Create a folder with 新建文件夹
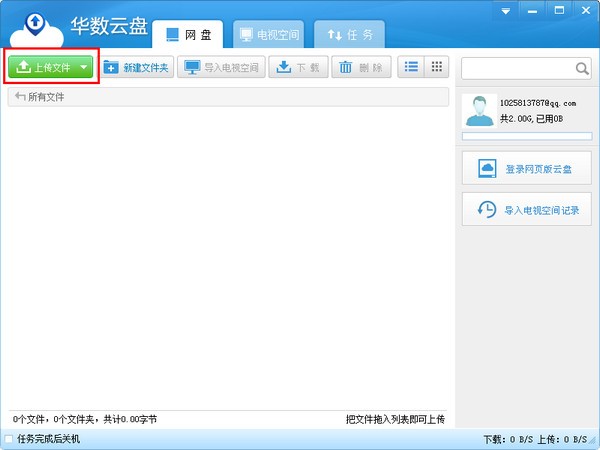Image resolution: width=600 pixels, height=450 pixels. coord(138,67)
